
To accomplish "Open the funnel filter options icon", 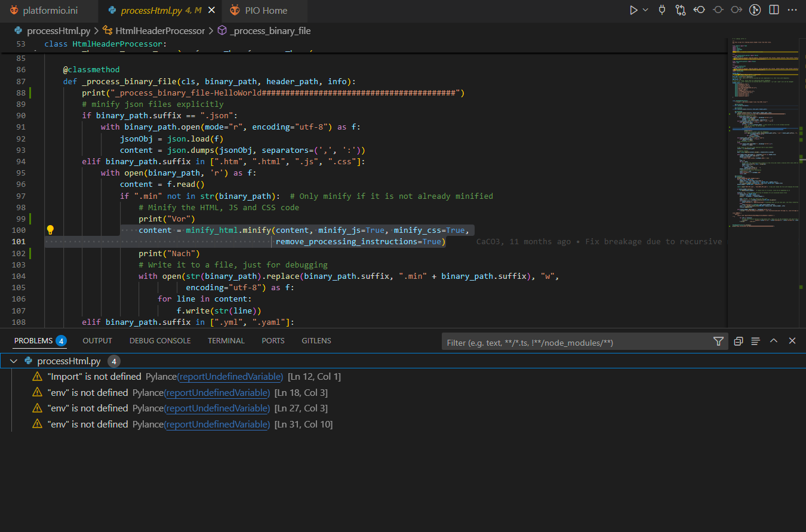I will click(718, 342).
